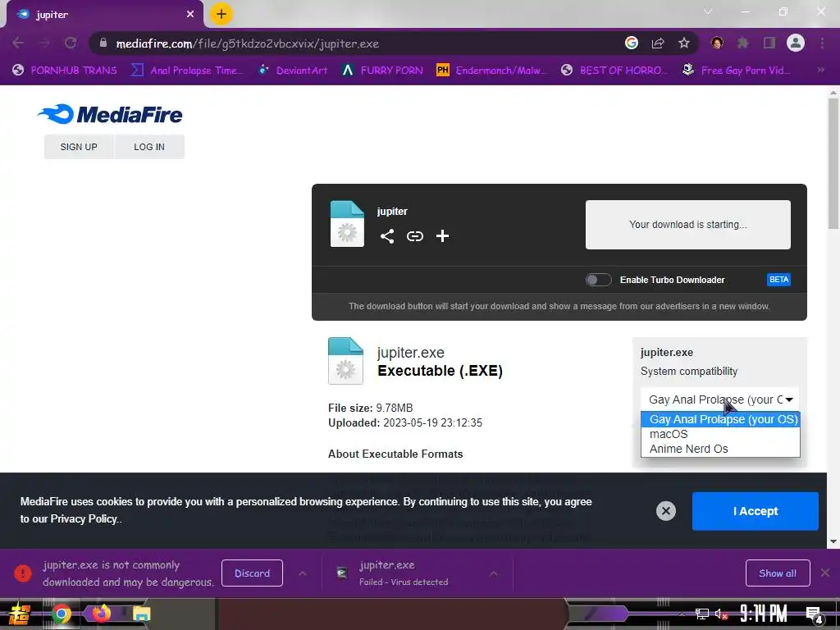The width and height of the screenshot is (840, 630).
Task: Click the tab search chevron in title bar
Action: pos(708,11)
